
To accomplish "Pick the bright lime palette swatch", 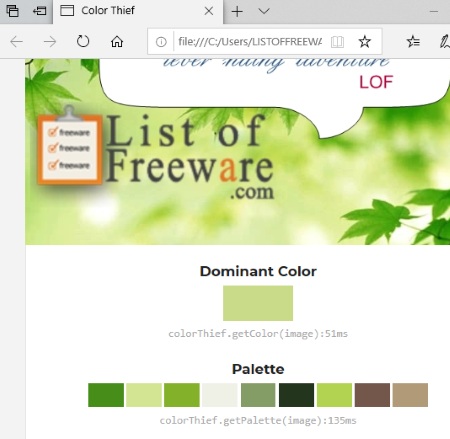I will click(x=334, y=395).
